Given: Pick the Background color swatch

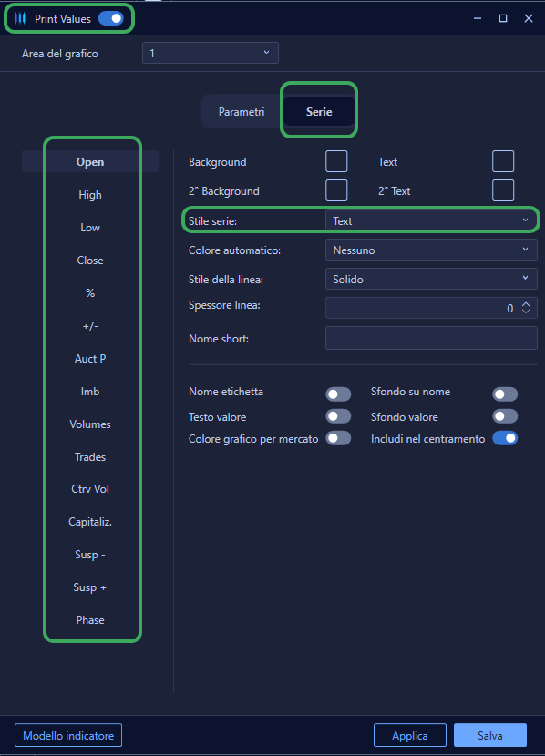Looking at the screenshot, I should pyautogui.click(x=336, y=161).
